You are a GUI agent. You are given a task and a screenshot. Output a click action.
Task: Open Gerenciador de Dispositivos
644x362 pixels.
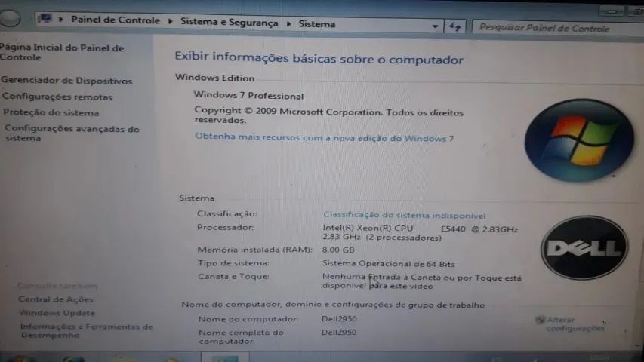point(66,81)
